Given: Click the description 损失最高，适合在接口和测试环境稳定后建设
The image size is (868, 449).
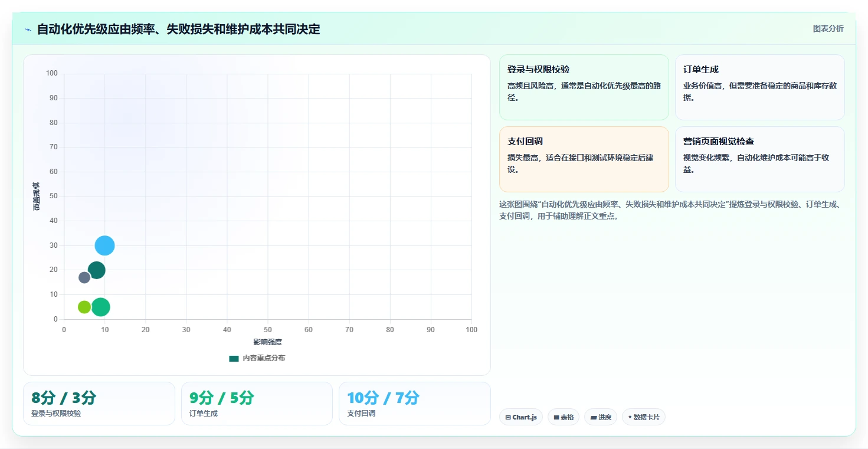Looking at the screenshot, I should point(581,163).
